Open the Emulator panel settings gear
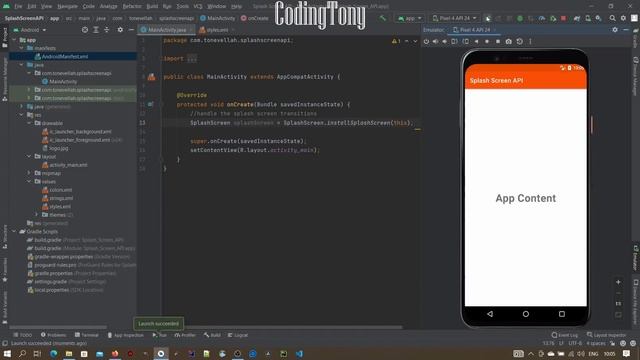This screenshot has width=640, height=360. pos(615,30)
